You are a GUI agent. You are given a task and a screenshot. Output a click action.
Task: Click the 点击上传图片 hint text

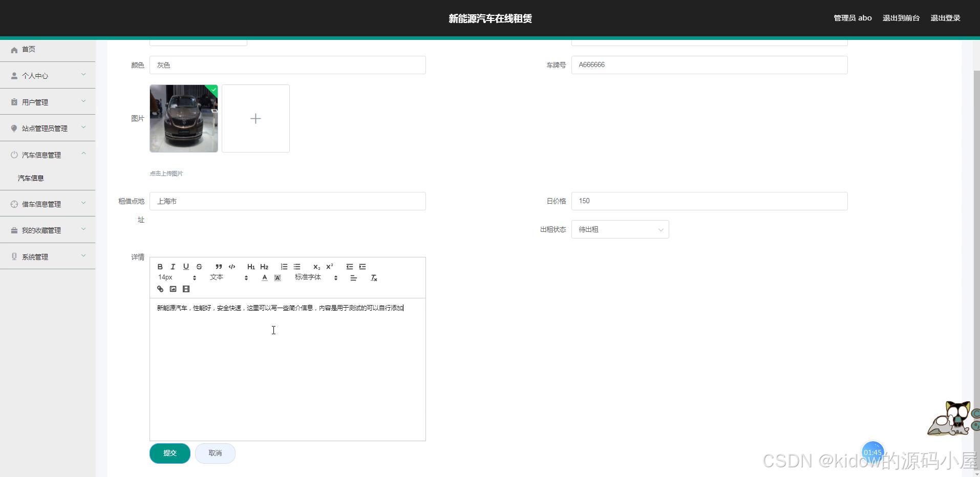point(166,174)
